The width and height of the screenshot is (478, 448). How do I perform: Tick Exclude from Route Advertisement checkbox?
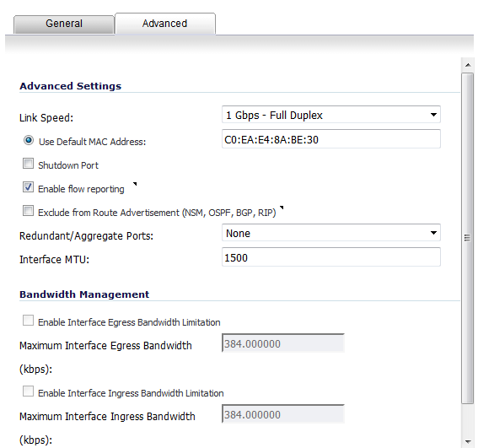[x=29, y=211]
